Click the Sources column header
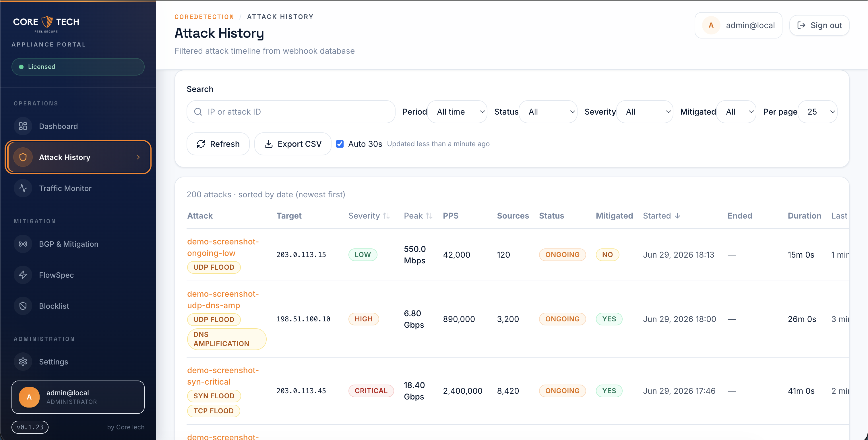Image resolution: width=868 pixels, height=440 pixels. click(x=513, y=216)
